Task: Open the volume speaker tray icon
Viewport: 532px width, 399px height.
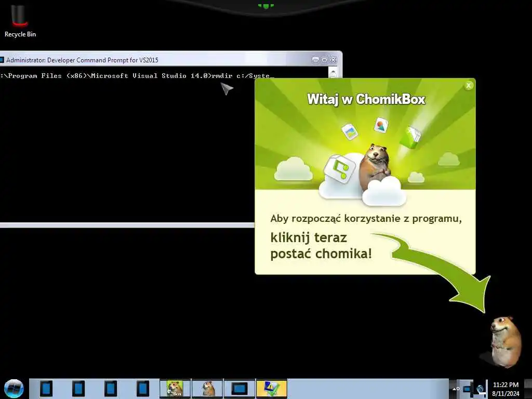Action: coord(481,389)
